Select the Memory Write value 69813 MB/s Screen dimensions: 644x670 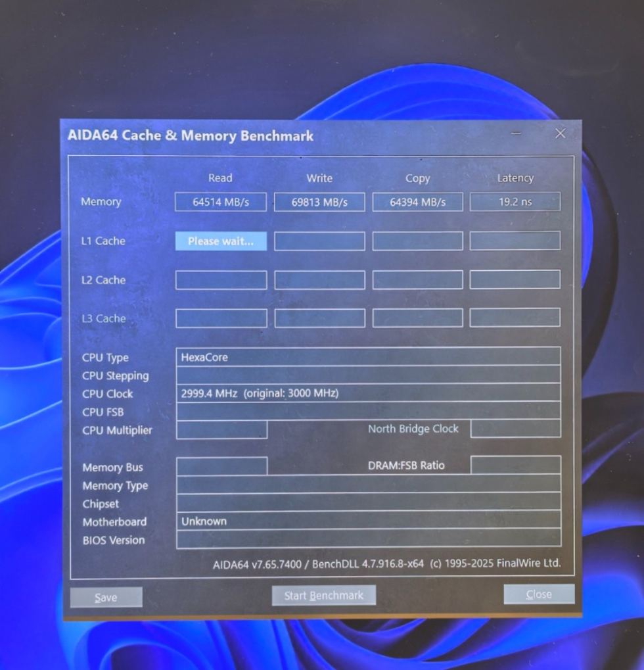click(319, 202)
